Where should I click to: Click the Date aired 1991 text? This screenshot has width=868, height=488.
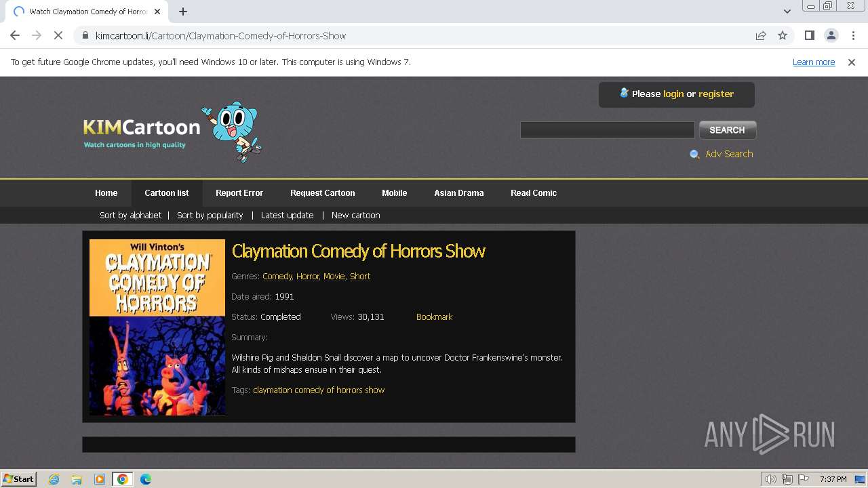pyautogui.click(x=262, y=297)
